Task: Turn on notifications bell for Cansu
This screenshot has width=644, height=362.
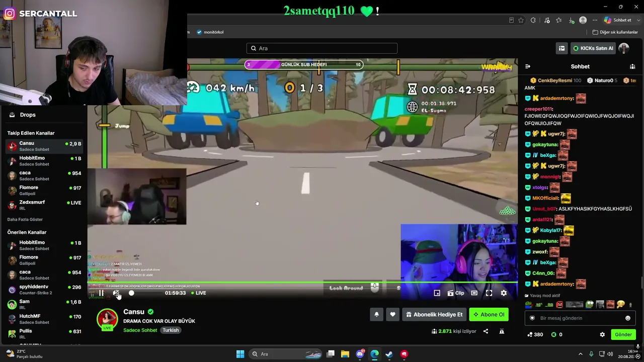Action: [376, 315]
